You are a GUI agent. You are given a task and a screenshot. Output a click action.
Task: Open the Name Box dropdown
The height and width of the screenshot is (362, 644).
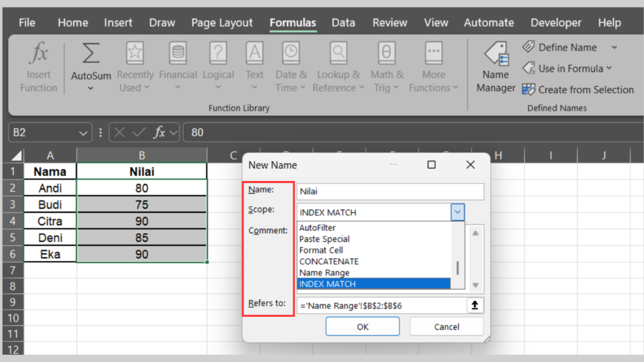tap(84, 133)
